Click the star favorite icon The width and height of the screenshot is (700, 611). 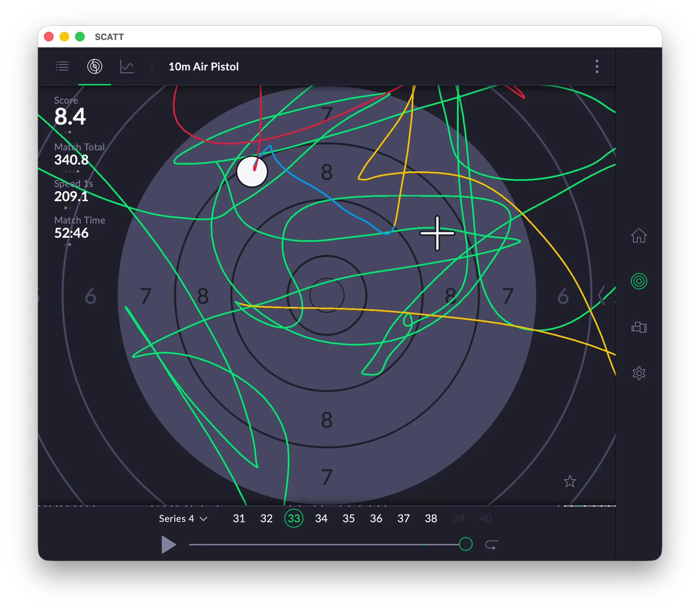point(570,482)
